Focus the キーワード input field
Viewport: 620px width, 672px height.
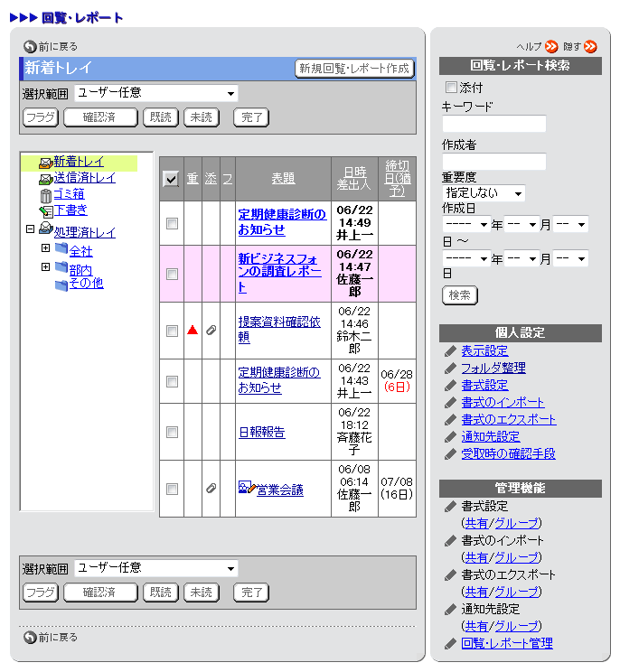(x=494, y=124)
